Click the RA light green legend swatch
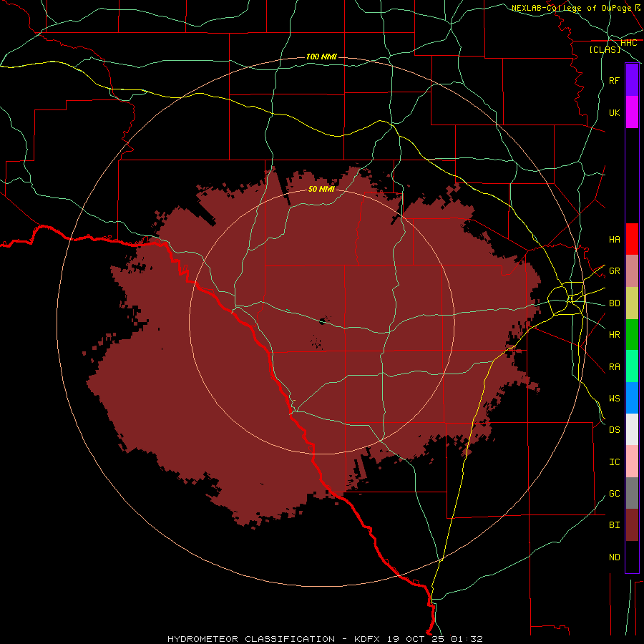 [x=632, y=366]
